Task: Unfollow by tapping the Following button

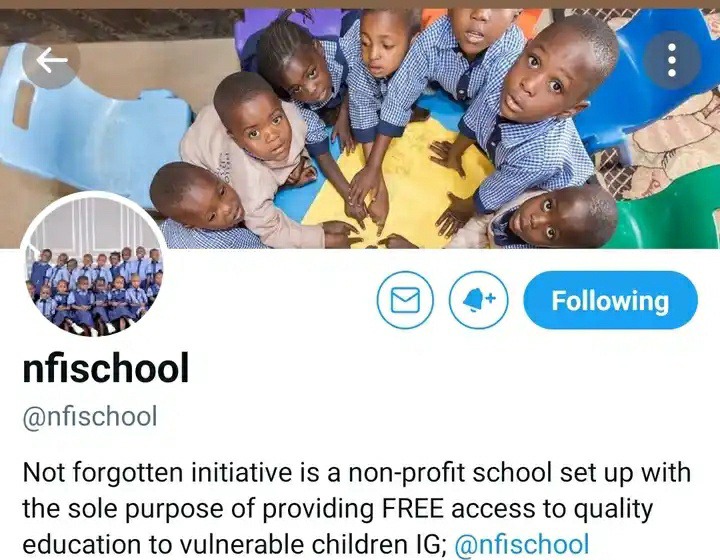Action: [x=610, y=300]
